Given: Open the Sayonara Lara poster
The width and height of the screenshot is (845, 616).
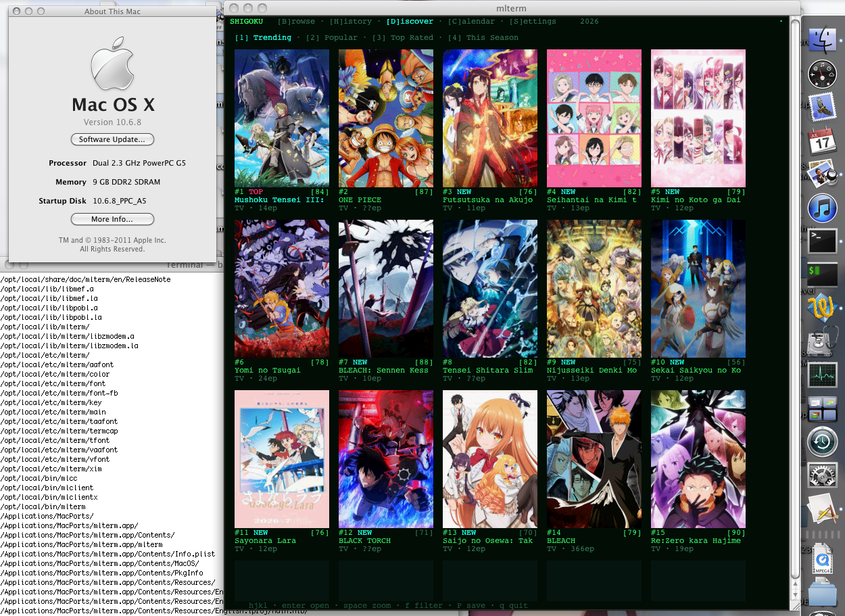Looking at the screenshot, I should tap(282, 459).
